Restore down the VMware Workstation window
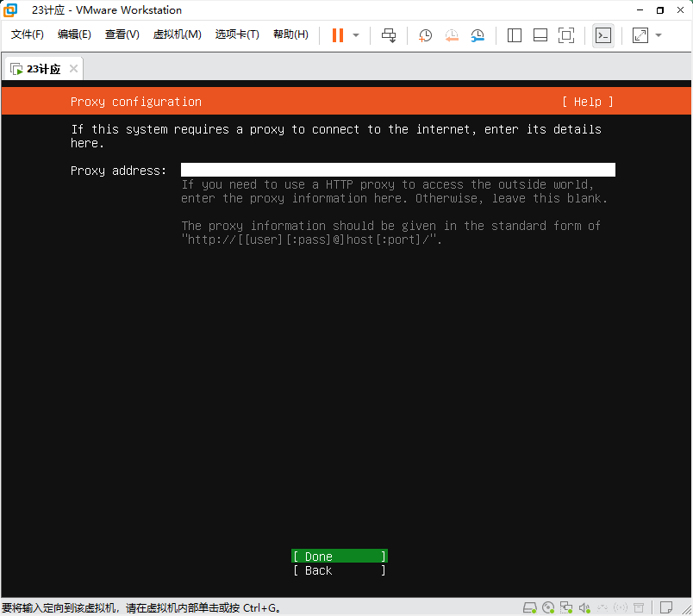Image resolution: width=693 pixels, height=616 pixels. pyautogui.click(x=660, y=9)
